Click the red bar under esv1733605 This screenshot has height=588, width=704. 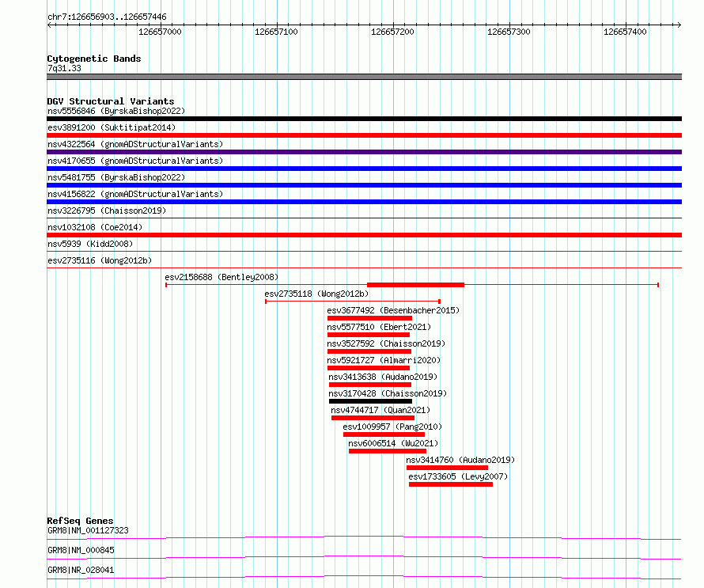[x=451, y=484]
